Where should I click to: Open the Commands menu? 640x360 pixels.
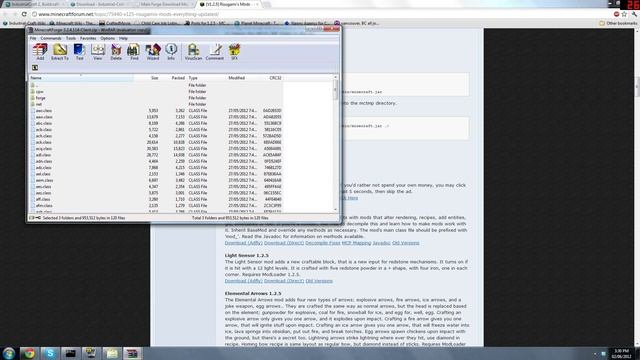[51, 38]
